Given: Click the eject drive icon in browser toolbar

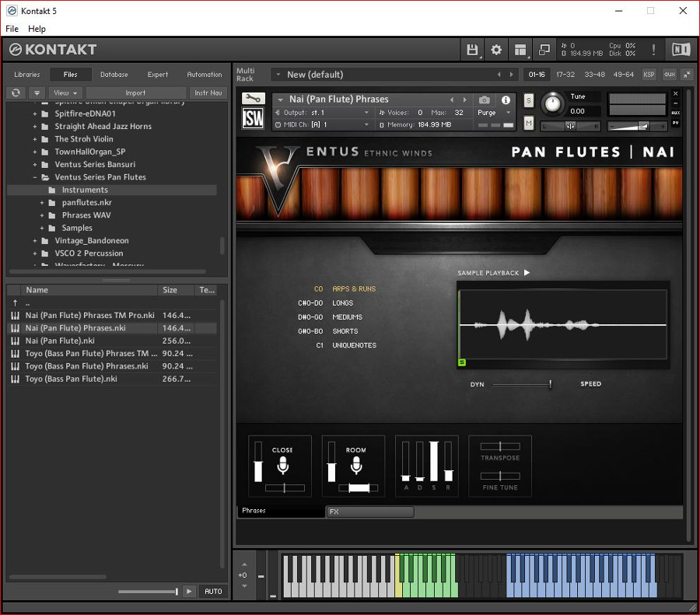Looking at the screenshot, I should [x=37, y=93].
